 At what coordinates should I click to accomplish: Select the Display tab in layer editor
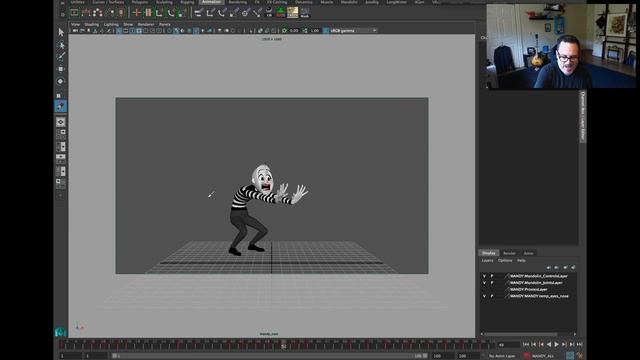[489, 253]
